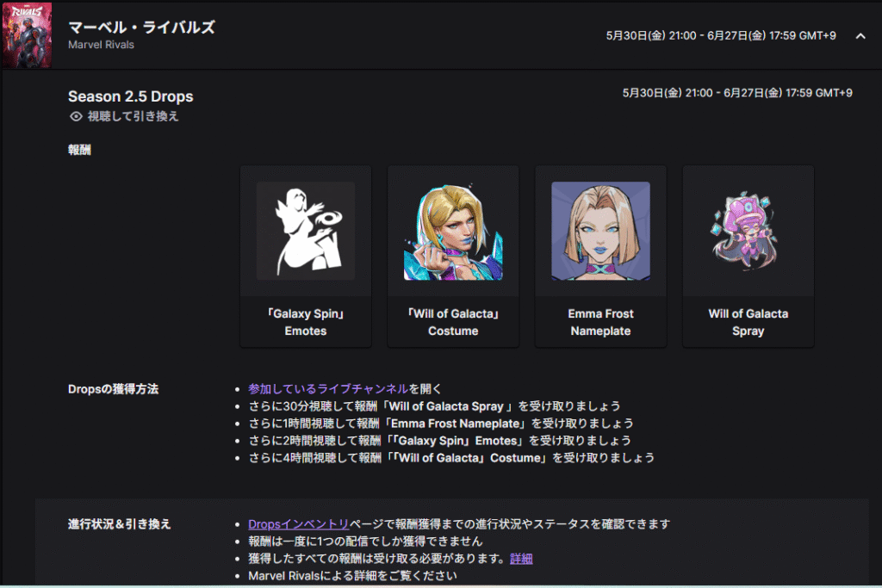Open the 参加しているライブチャンネル link
The image size is (882, 588).
pyautogui.click(x=328, y=388)
